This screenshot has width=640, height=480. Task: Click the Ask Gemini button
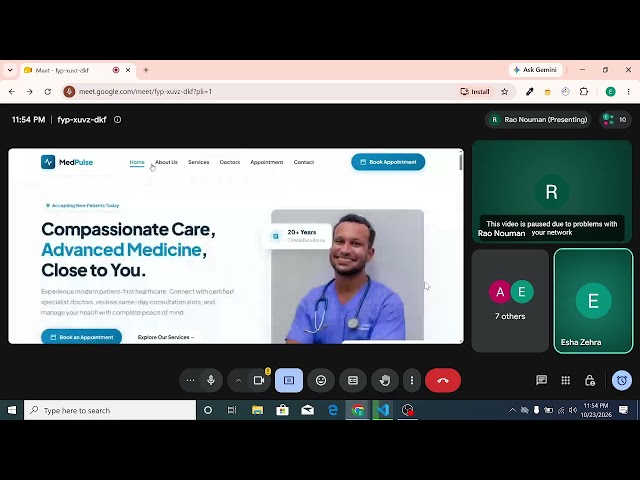(536, 70)
